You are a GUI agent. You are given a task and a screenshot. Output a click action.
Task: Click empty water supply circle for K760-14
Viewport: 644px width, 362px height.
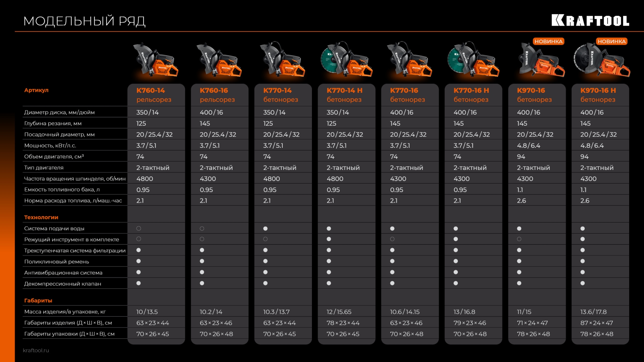click(x=139, y=229)
